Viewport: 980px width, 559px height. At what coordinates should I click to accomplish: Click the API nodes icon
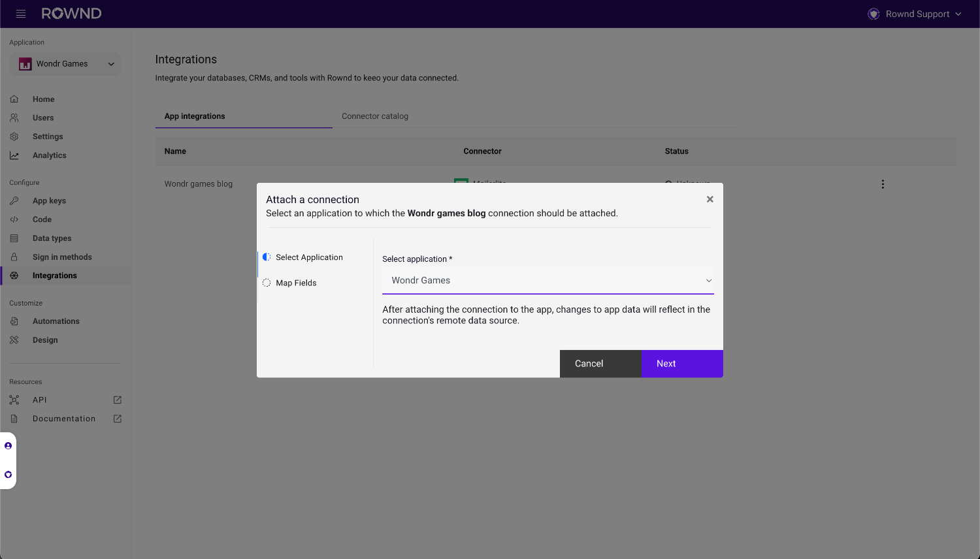click(x=14, y=400)
